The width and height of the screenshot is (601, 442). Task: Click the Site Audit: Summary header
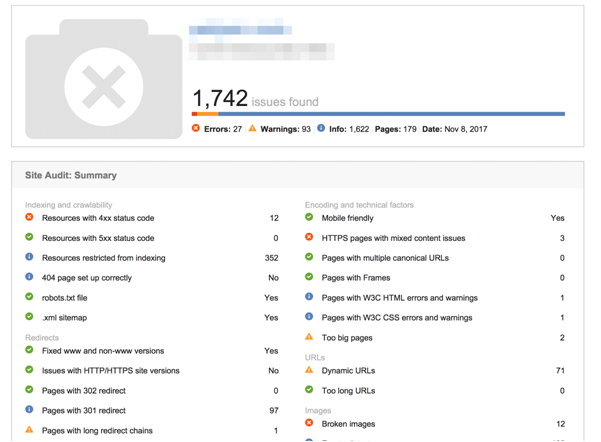coord(71,175)
